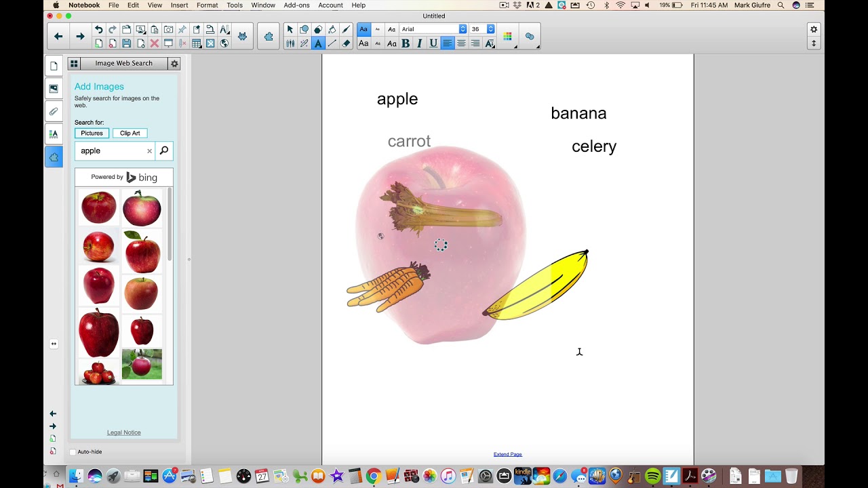Open the Add-ons menu in the menu bar
The height and width of the screenshot is (488, 868).
(x=296, y=5)
